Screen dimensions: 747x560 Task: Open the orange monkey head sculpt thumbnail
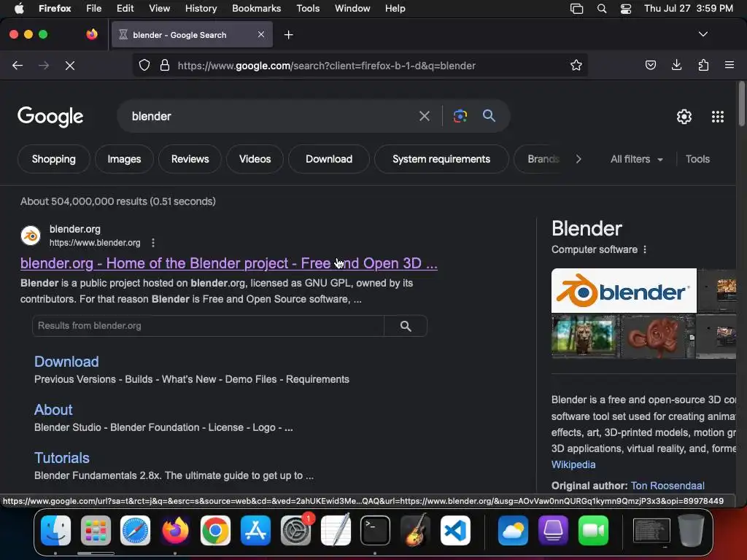tap(657, 336)
